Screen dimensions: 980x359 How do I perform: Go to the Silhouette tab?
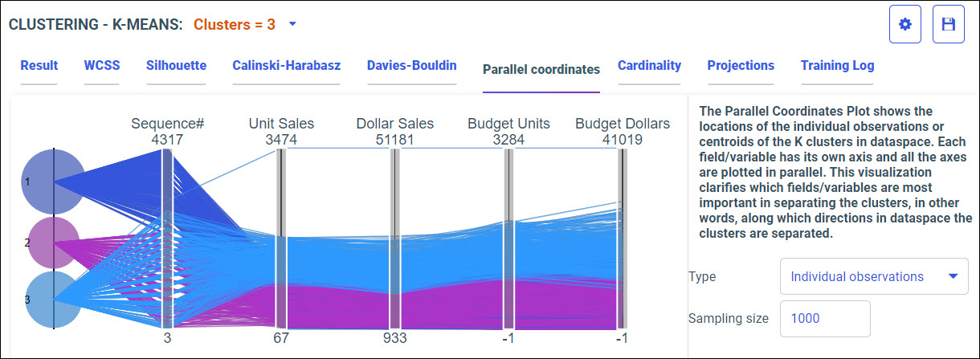pos(176,66)
